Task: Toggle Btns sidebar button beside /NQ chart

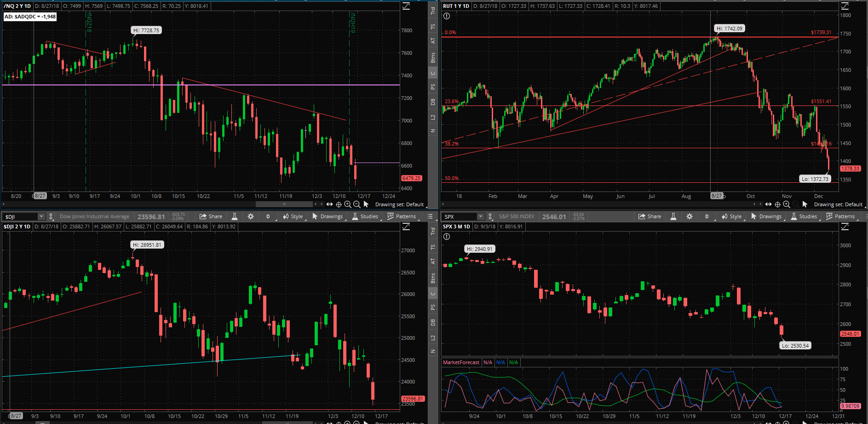Action: coord(433,58)
